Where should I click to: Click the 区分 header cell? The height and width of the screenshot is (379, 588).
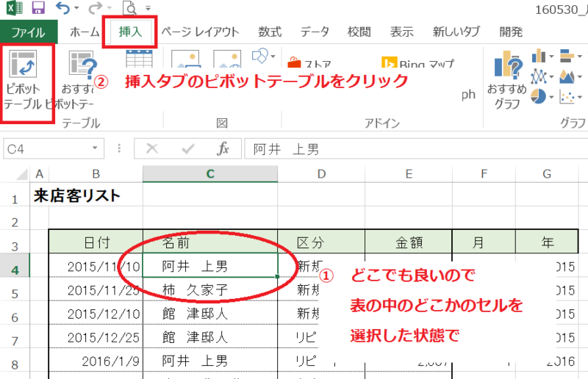321,242
